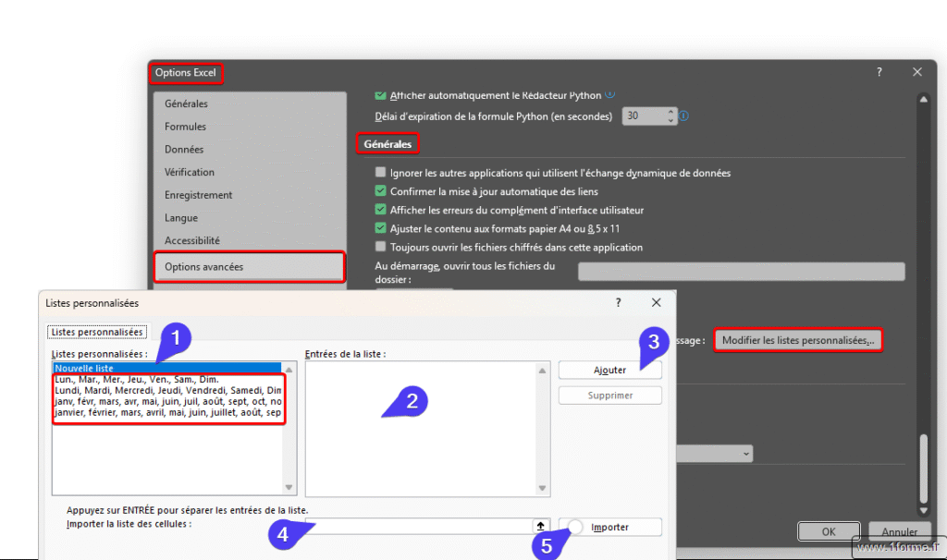Viewport: 947px width, 560px height.
Task: Click Modifier les listes personnalisées button
Action: click(797, 341)
